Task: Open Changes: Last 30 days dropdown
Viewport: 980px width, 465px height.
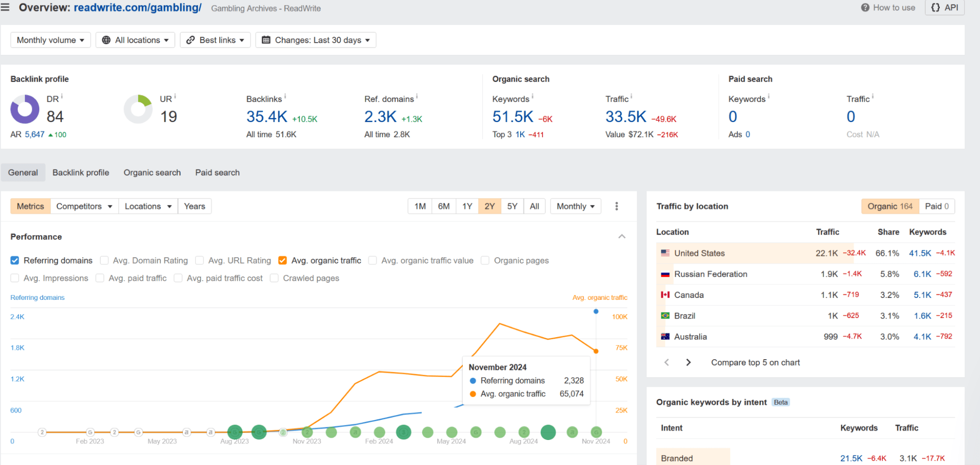Action: pos(316,40)
